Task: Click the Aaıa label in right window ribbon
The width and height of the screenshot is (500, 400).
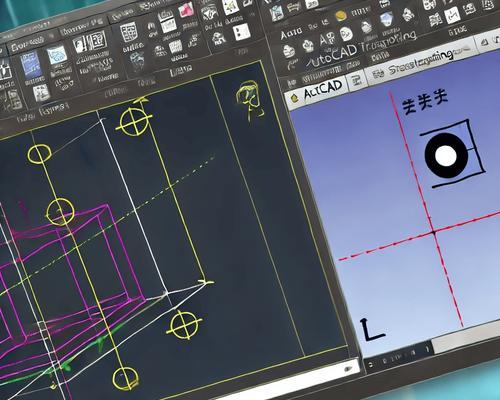Action: click(x=291, y=33)
